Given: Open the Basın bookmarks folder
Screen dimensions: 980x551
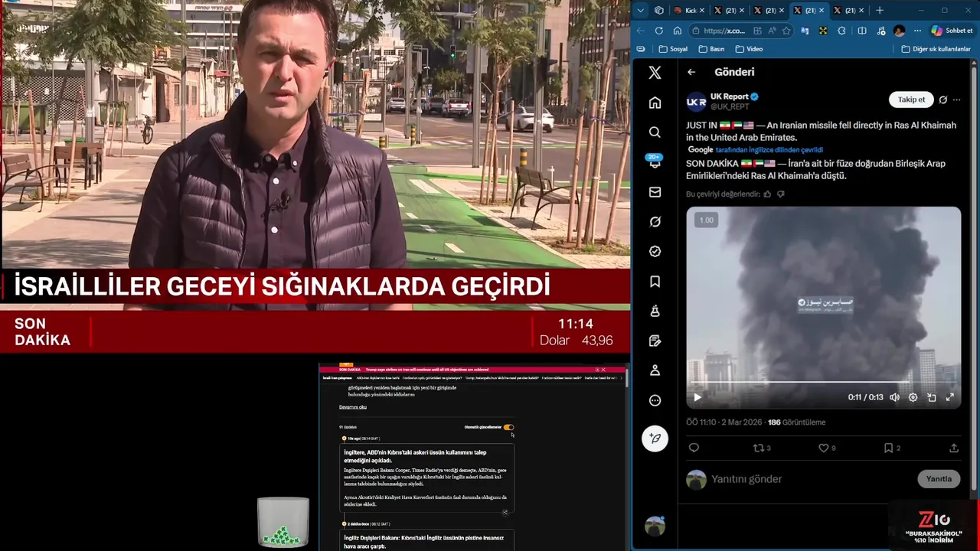Looking at the screenshot, I should [711, 49].
